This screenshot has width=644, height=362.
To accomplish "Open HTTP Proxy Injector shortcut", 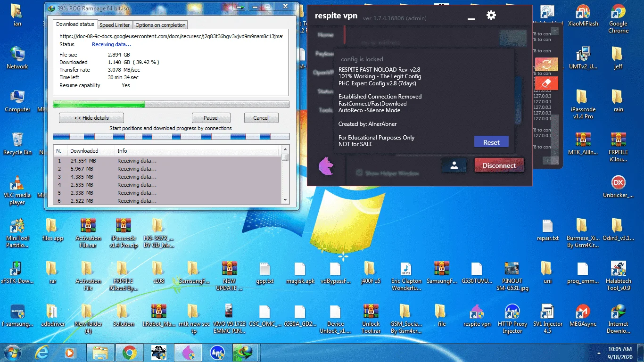I will point(512,319).
